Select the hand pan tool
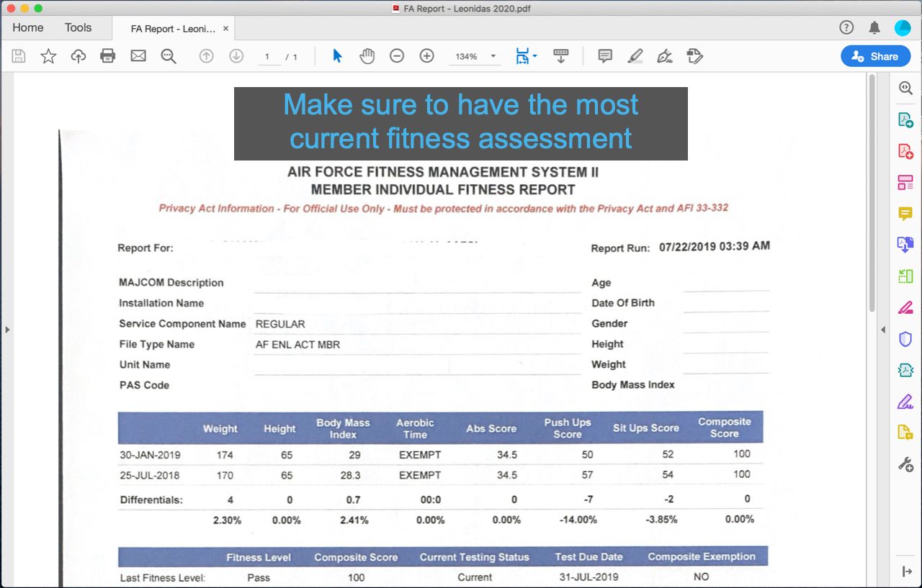Image resolution: width=922 pixels, height=588 pixels. pos(367,56)
